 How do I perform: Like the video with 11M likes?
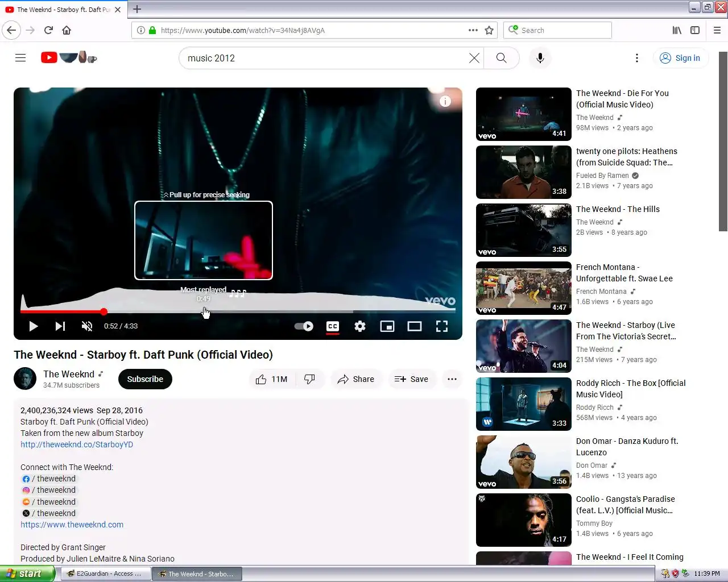(x=272, y=379)
